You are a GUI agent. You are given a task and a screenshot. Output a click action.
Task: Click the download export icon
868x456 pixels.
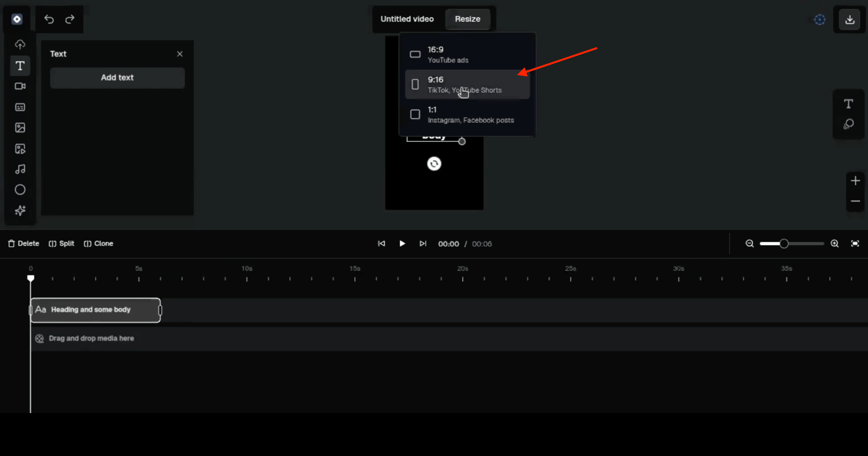click(x=849, y=19)
